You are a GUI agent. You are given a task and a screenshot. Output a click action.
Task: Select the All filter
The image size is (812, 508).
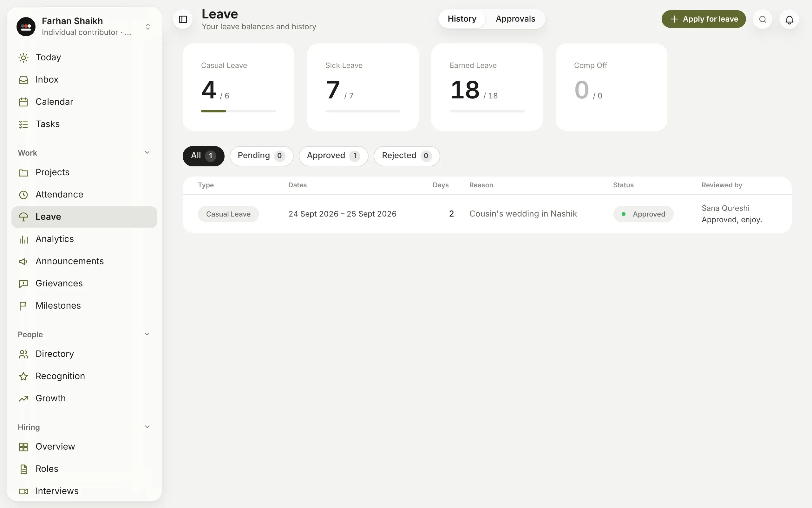tap(203, 156)
